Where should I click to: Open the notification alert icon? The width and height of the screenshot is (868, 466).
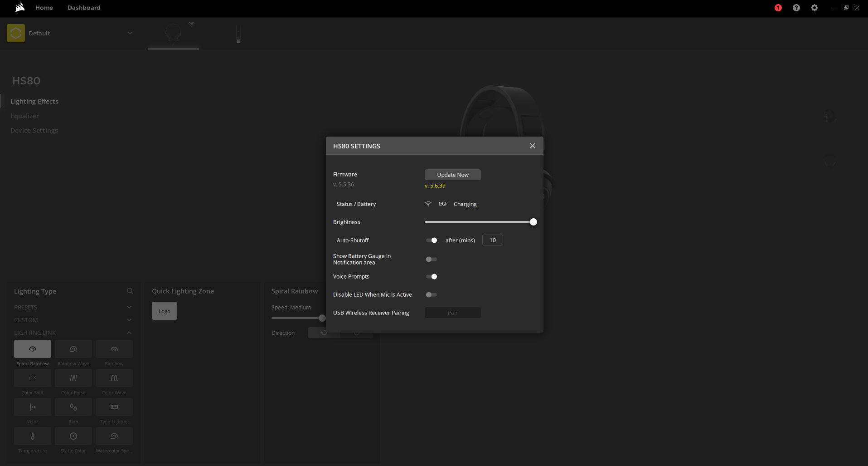coord(778,8)
